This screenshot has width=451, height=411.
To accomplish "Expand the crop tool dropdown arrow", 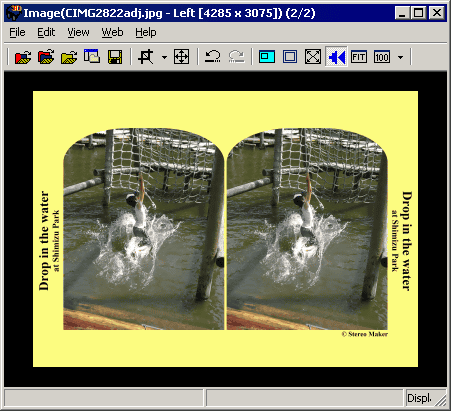I will pyautogui.click(x=164, y=57).
